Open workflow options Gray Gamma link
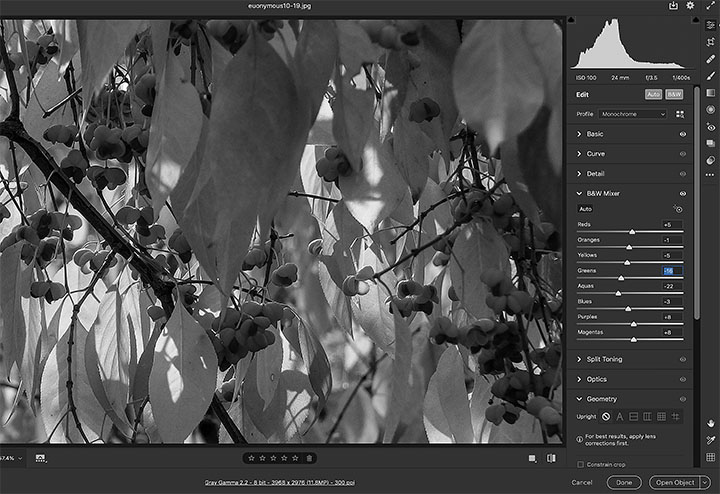Viewport: 720px width, 494px height. coord(280,483)
